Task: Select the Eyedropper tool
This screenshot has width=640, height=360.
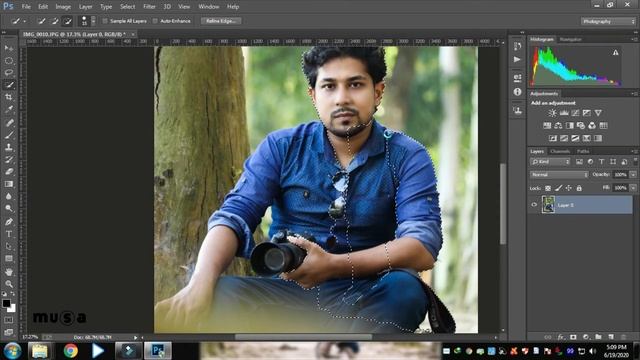Action: (x=9, y=110)
